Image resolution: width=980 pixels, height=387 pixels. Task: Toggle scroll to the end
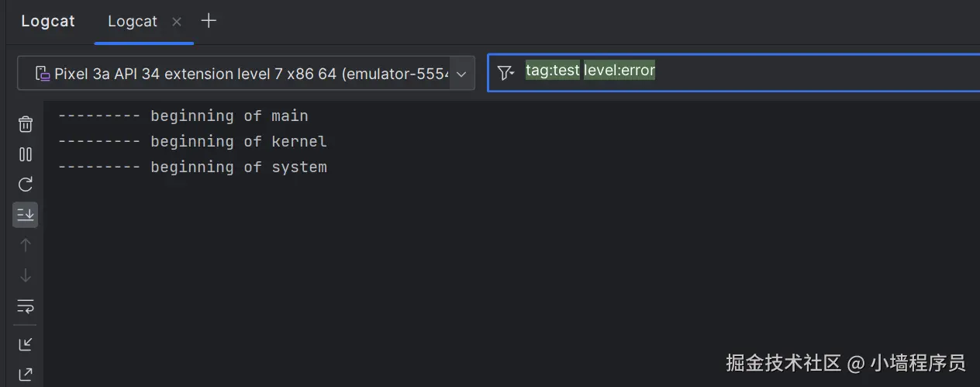pyautogui.click(x=26, y=215)
